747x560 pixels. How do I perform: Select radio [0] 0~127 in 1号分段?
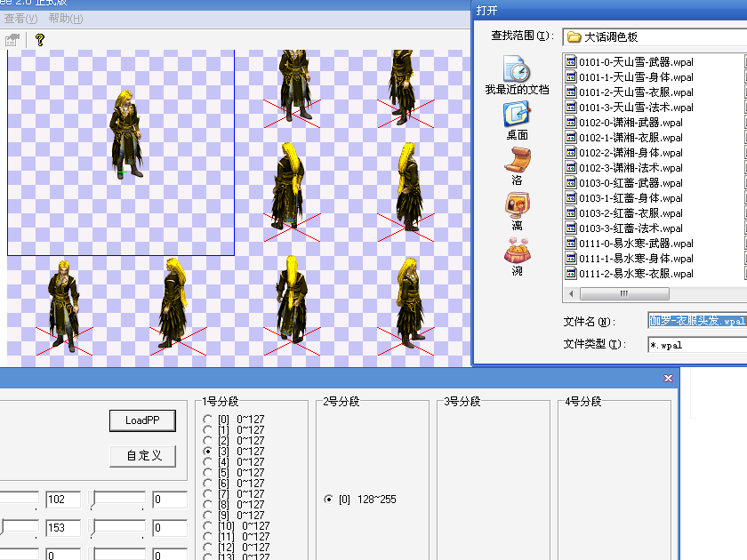[207, 419]
